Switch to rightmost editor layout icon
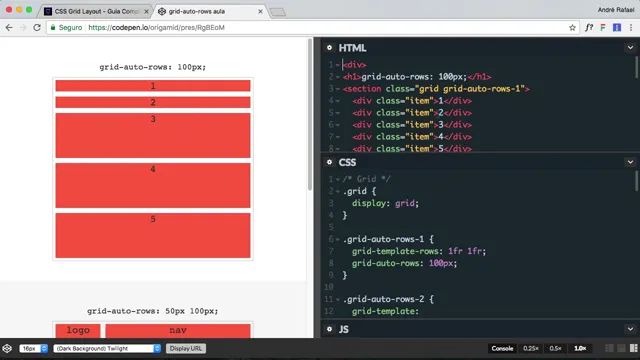The width and height of the screenshot is (640, 360). [x=633, y=348]
